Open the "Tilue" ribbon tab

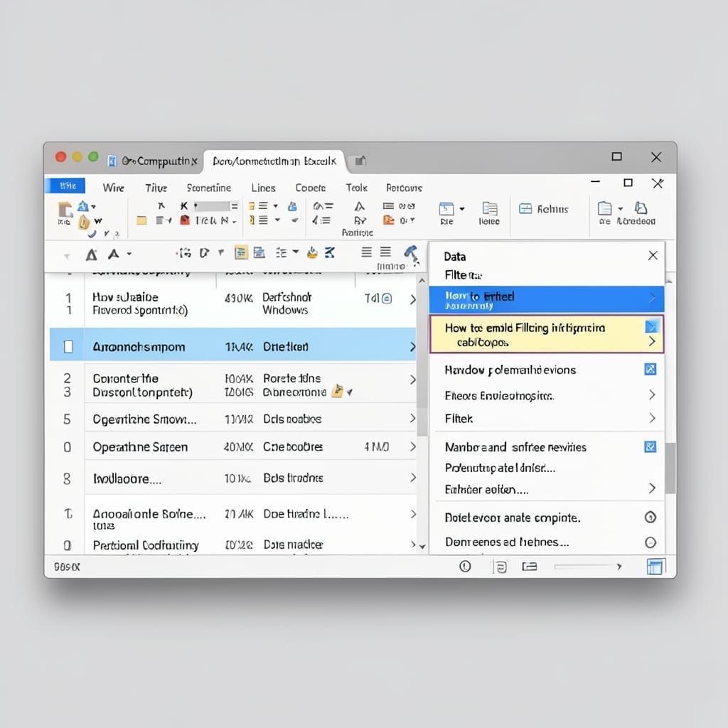156,188
